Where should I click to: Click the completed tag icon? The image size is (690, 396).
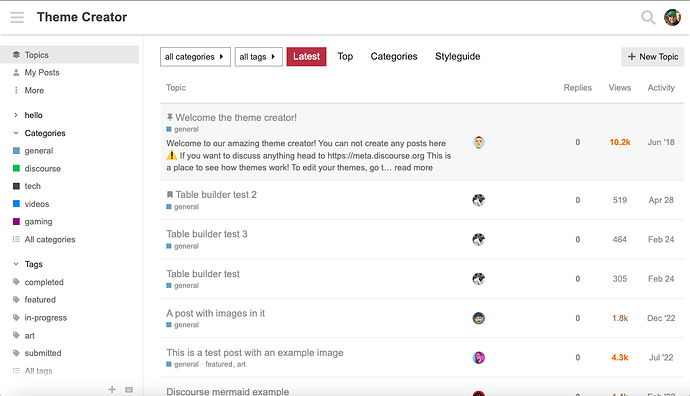[16, 282]
